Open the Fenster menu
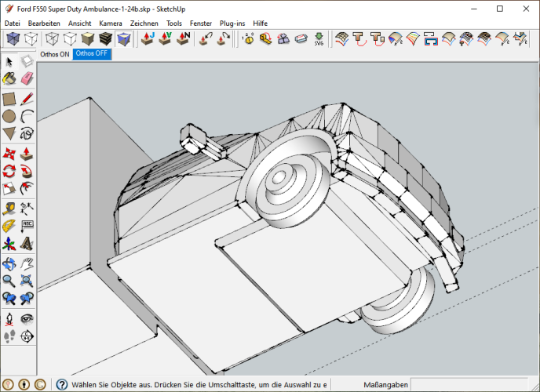The image size is (540, 392). [201, 24]
